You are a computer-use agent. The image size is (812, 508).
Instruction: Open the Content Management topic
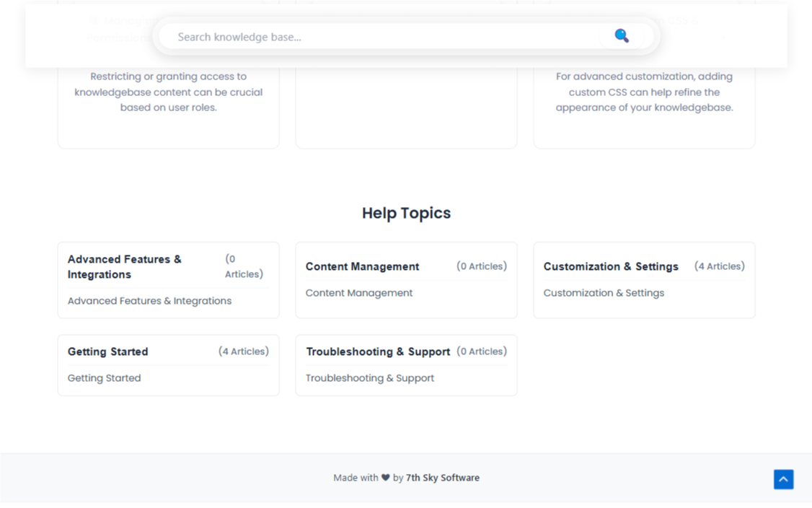(x=362, y=266)
